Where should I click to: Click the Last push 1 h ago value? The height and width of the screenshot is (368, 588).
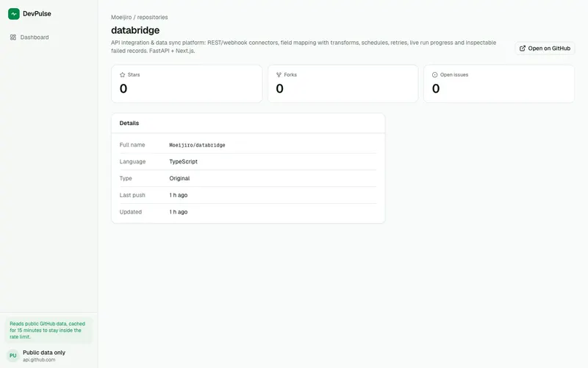178,195
